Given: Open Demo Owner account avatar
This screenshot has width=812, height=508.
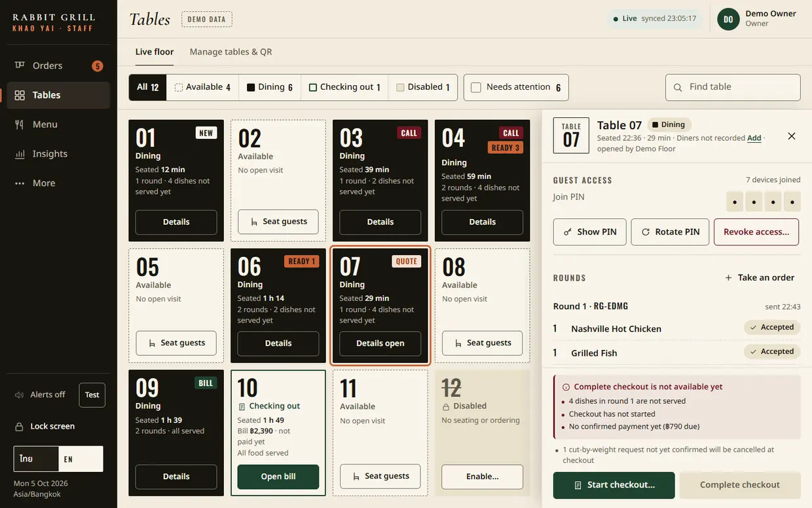Looking at the screenshot, I should point(728,19).
